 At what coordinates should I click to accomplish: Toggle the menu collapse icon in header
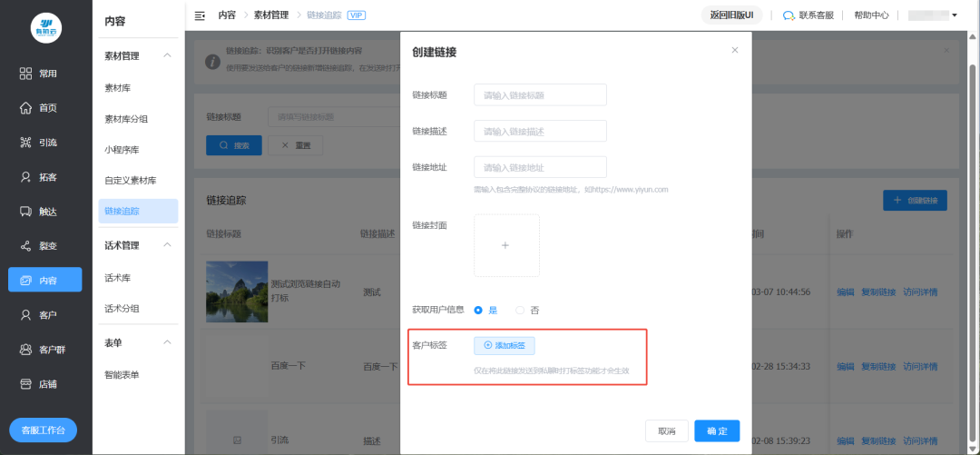tap(200, 15)
